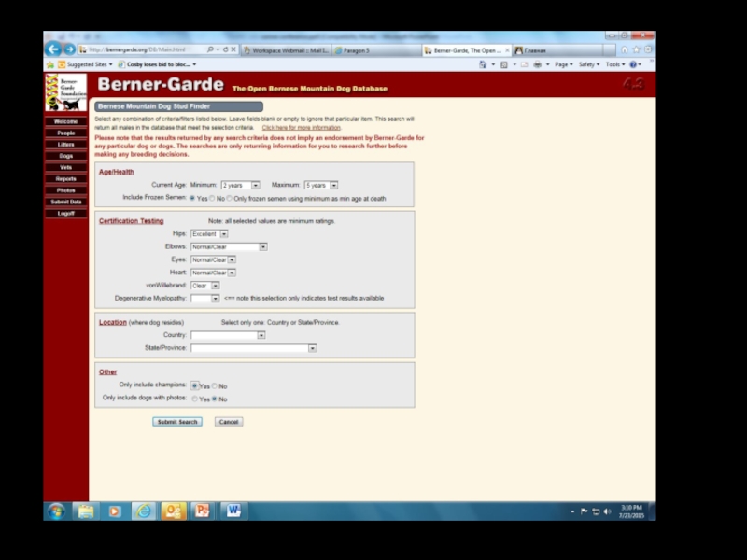Open the Help question mark icon
Screen dimensions: 747x560
tap(633, 64)
